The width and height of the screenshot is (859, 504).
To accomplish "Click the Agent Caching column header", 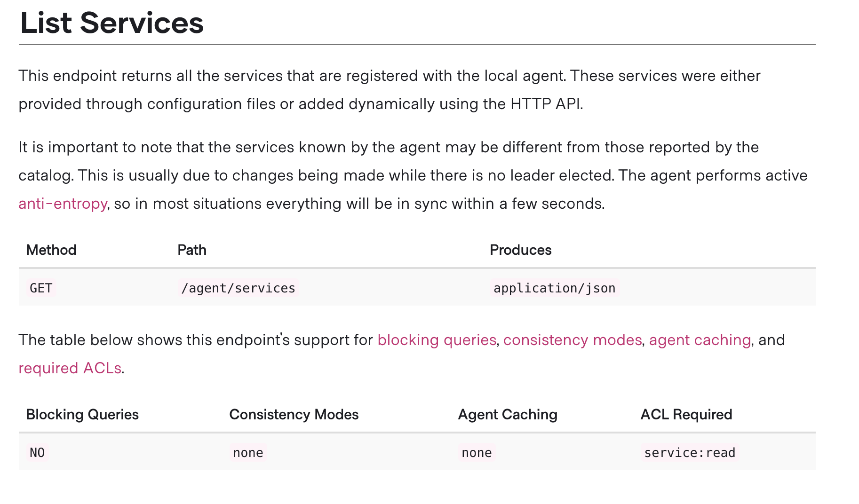I will pos(508,414).
